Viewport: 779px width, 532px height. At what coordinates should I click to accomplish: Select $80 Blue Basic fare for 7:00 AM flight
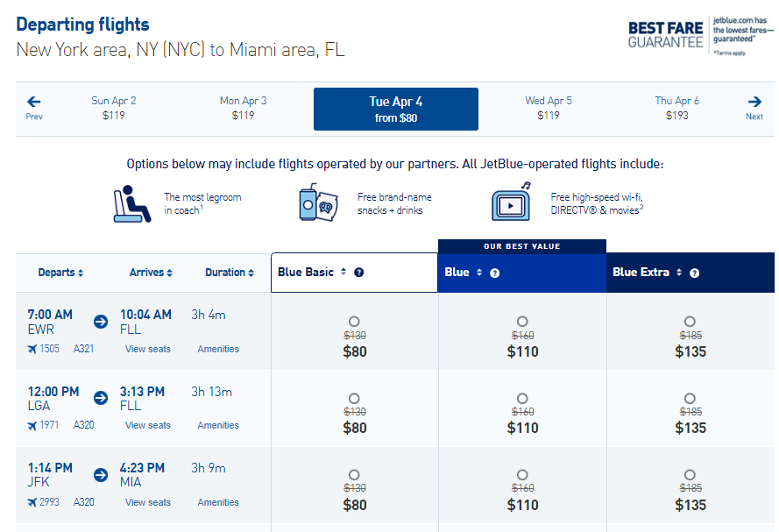(x=354, y=322)
